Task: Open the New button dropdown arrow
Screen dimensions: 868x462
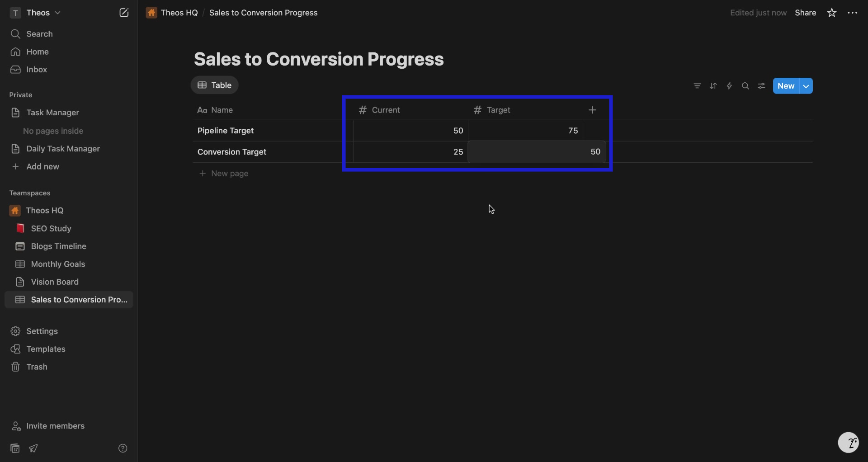Action: [x=807, y=86]
